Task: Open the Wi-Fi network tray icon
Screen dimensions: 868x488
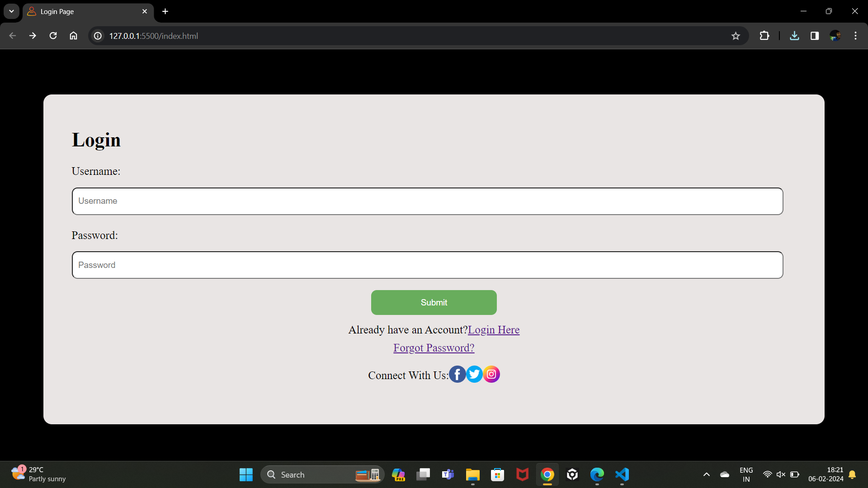Action: 767,474
